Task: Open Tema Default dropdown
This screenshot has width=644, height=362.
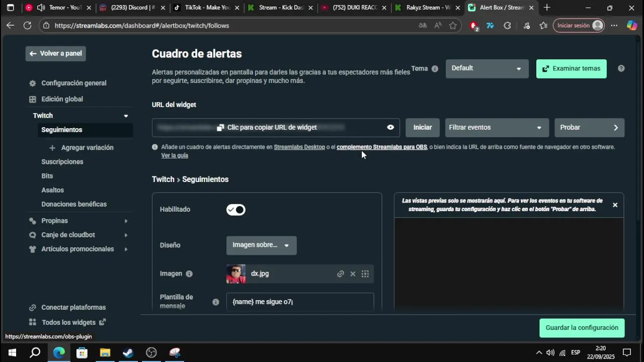Action: point(487,69)
